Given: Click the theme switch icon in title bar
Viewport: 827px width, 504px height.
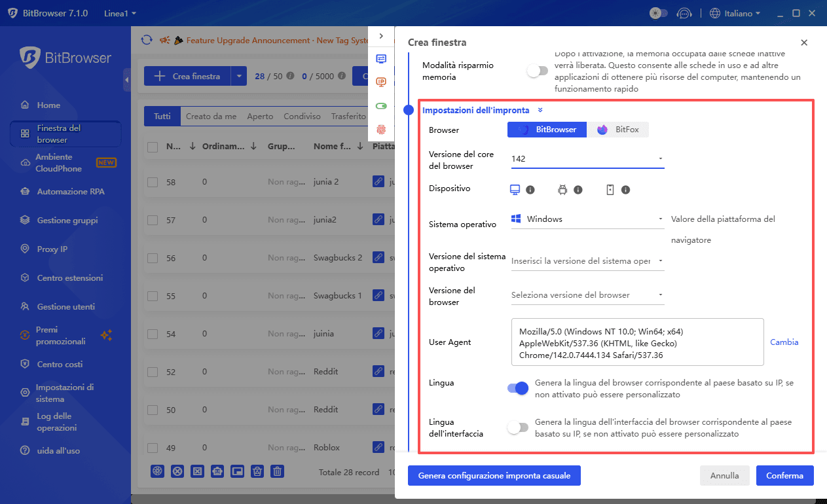Looking at the screenshot, I should click(x=658, y=13).
